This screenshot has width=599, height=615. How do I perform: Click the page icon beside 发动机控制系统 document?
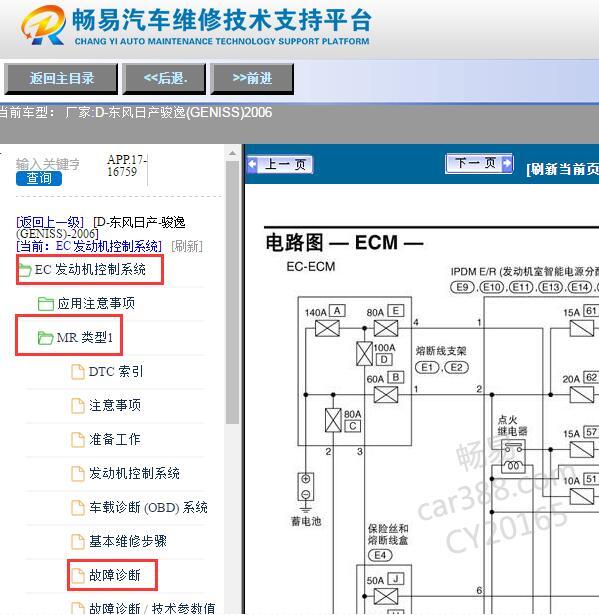click(78, 473)
